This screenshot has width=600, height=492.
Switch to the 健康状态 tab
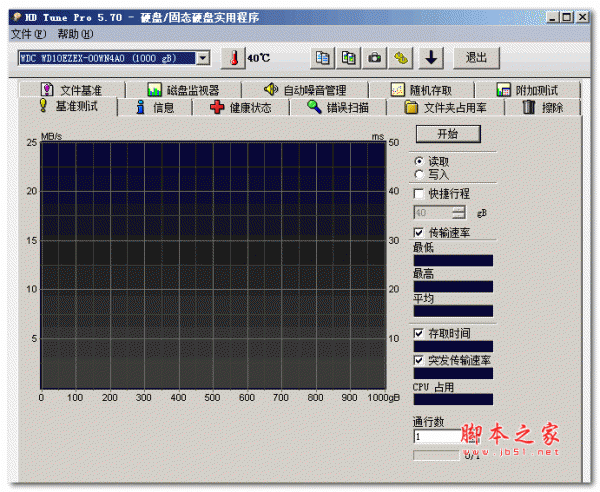pyautogui.click(x=241, y=108)
